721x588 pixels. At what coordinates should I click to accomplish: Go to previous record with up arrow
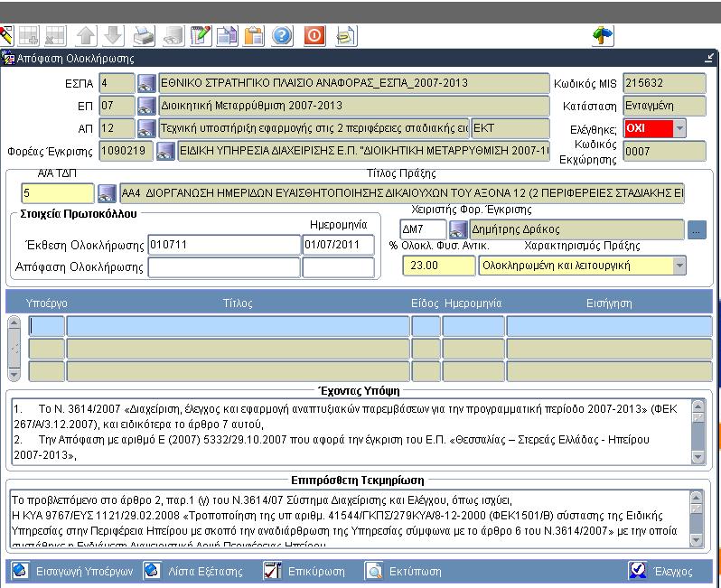[86, 36]
